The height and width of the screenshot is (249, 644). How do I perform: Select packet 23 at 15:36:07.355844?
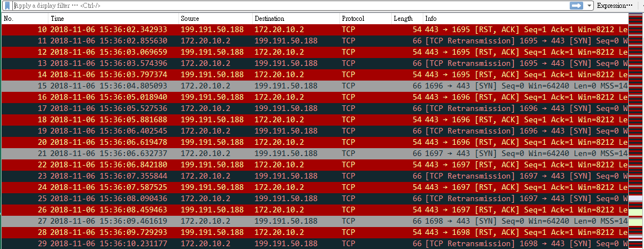(315, 176)
